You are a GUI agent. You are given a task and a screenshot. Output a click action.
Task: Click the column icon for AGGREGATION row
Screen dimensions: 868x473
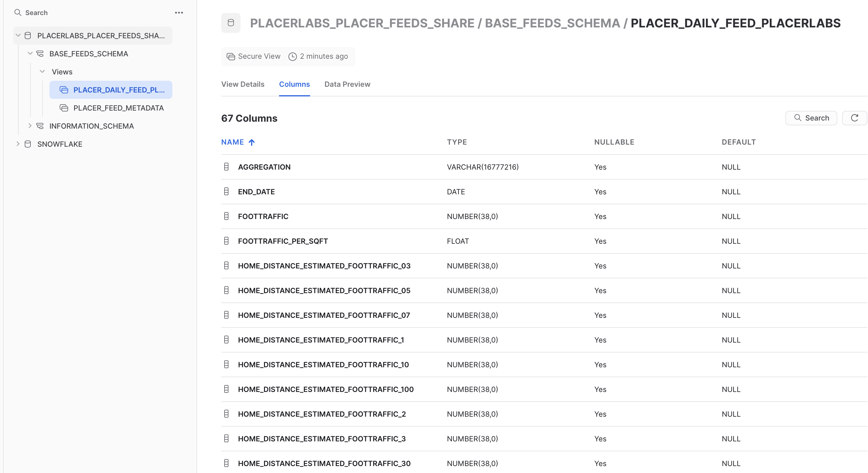(226, 167)
